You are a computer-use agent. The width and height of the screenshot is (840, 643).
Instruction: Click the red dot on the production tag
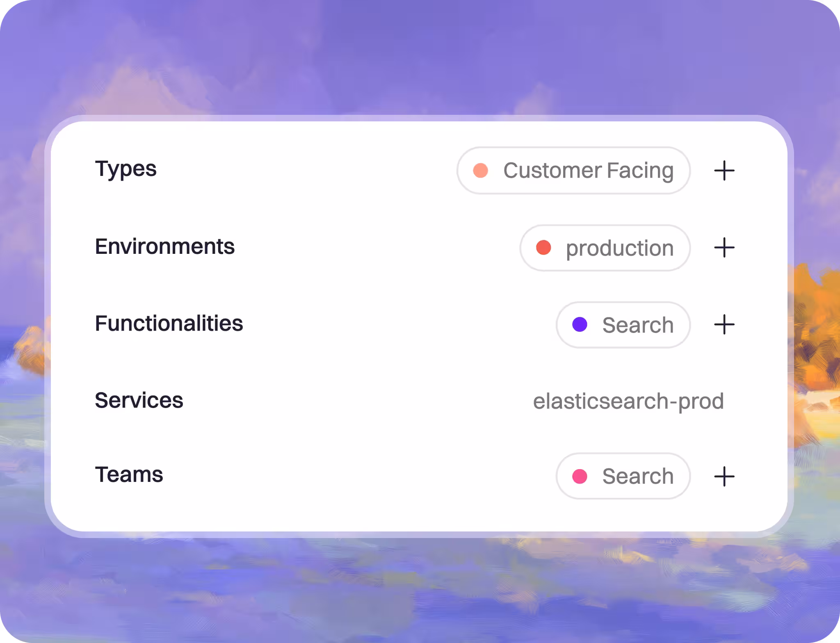point(543,248)
